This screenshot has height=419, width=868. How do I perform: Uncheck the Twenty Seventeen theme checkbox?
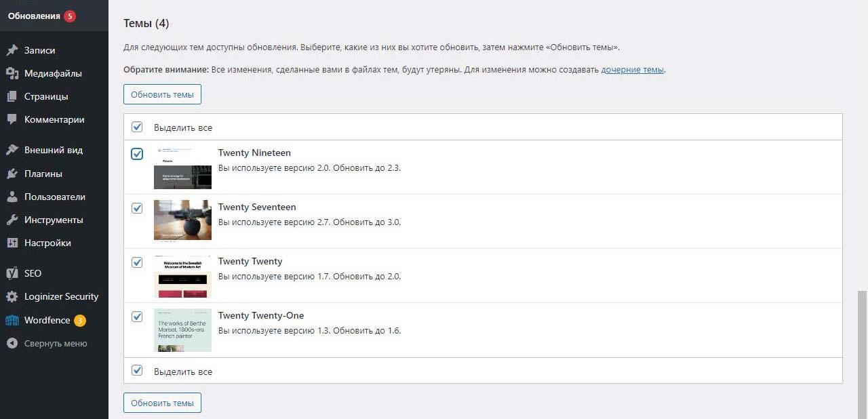click(137, 208)
